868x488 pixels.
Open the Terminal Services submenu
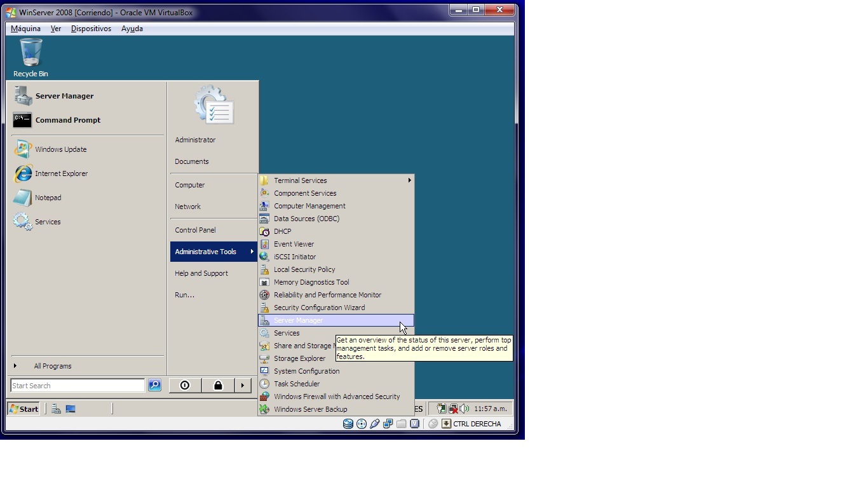[336, 180]
